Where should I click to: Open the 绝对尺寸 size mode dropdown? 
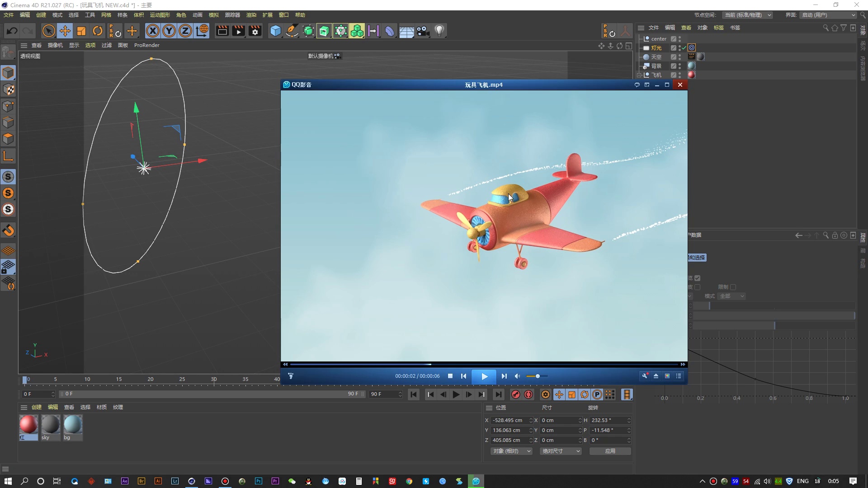click(561, 451)
